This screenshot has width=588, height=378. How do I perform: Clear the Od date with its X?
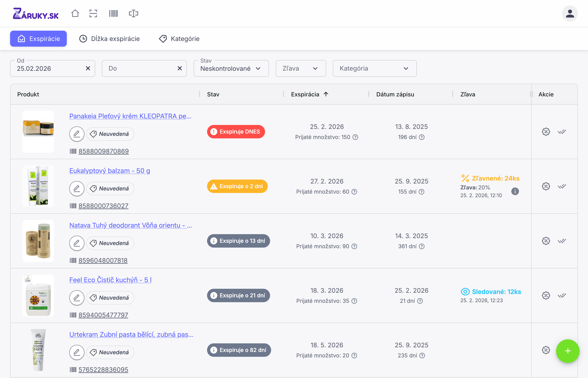tap(88, 68)
